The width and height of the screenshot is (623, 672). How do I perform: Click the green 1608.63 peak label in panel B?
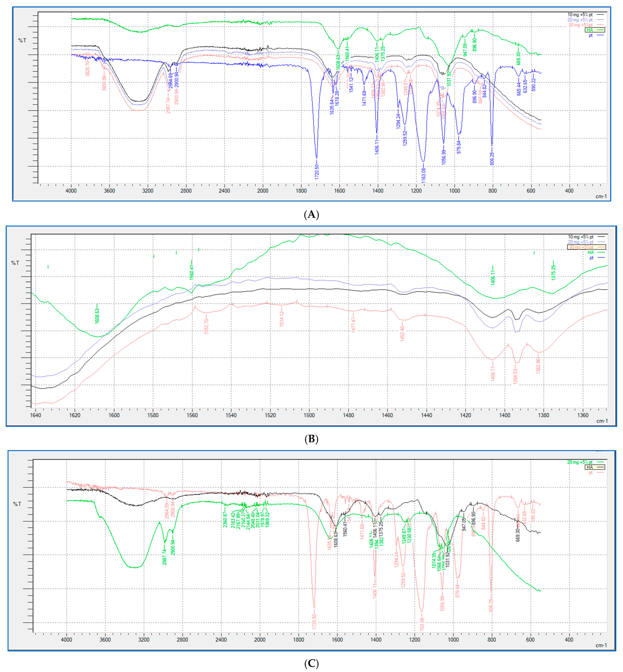[x=97, y=316]
